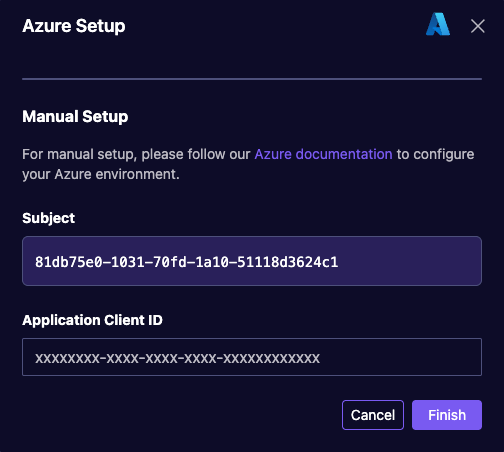The image size is (504, 452).
Task: Click the xxxxxxxx placeholder text
Action: pos(177,358)
